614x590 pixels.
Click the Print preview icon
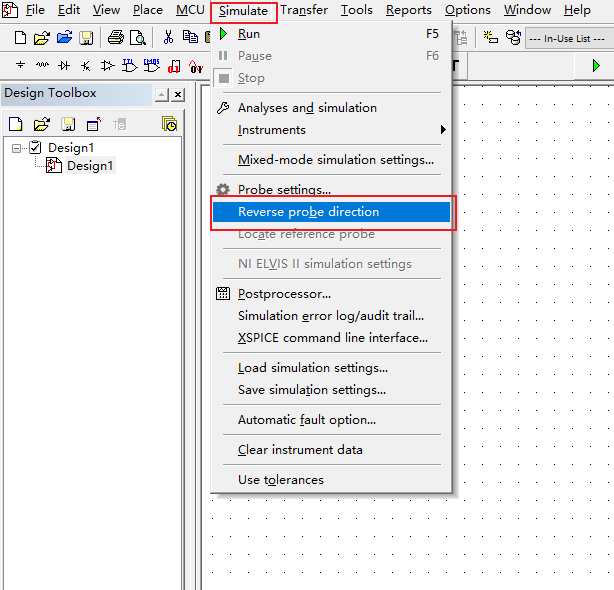138,38
